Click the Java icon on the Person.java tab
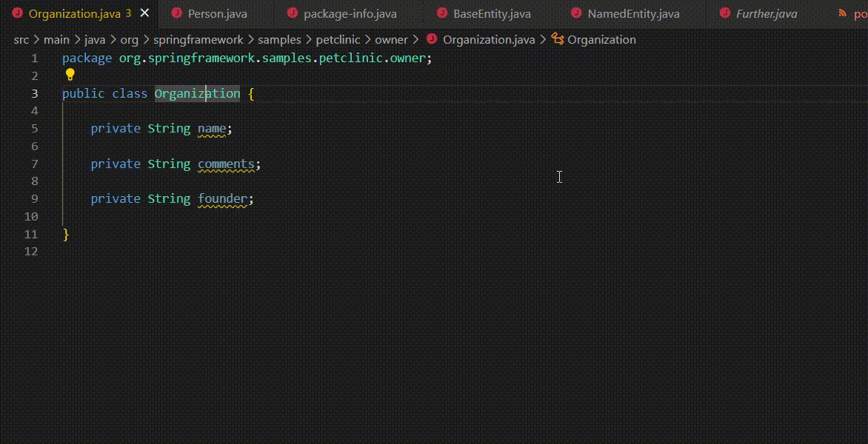 [x=176, y=13]
